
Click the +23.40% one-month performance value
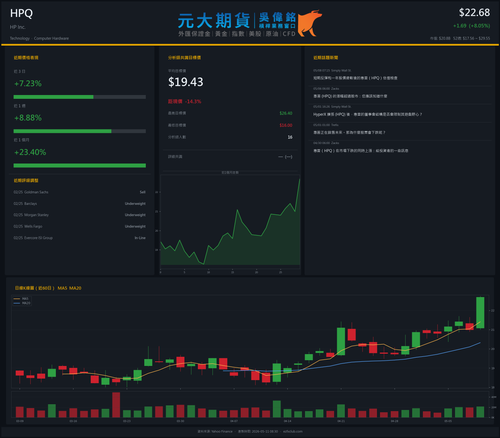[x=30, y=152]
